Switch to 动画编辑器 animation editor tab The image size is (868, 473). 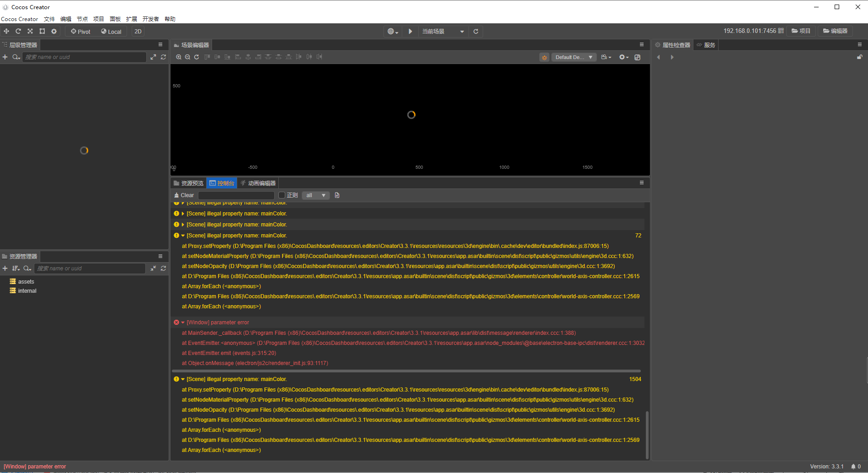[258, 183]
